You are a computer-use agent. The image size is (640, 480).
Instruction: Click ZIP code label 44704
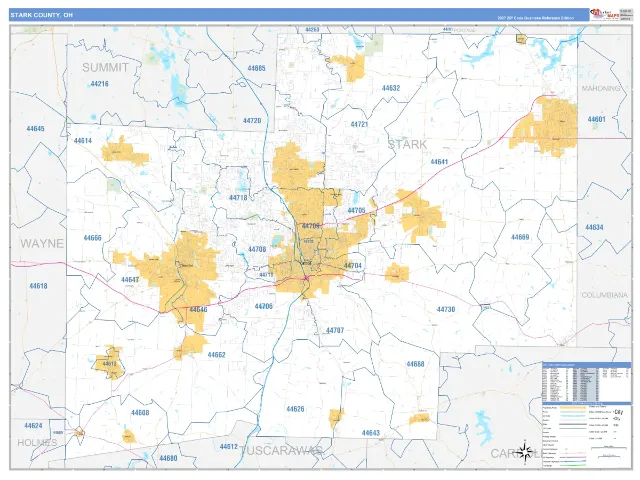[x=353, y=266]
